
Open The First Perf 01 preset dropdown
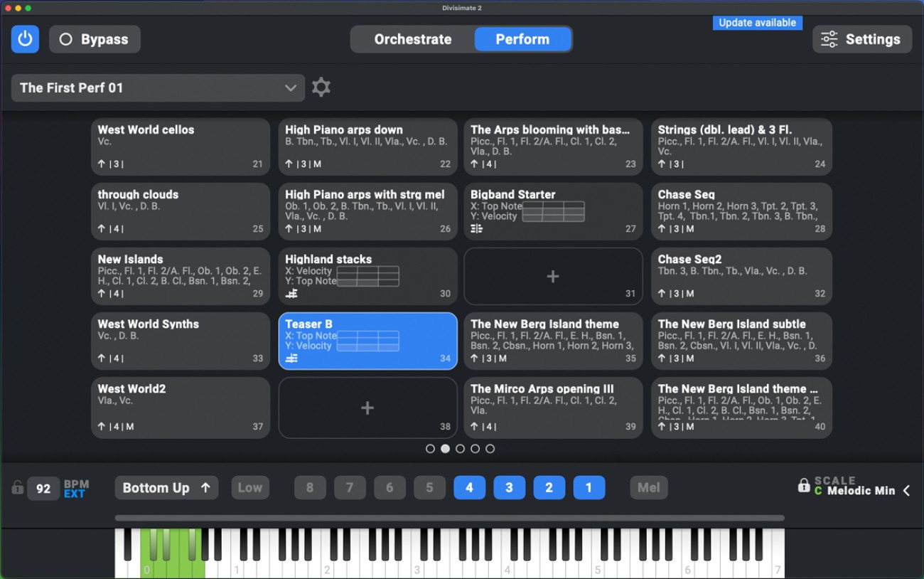(x=158, y=87)
